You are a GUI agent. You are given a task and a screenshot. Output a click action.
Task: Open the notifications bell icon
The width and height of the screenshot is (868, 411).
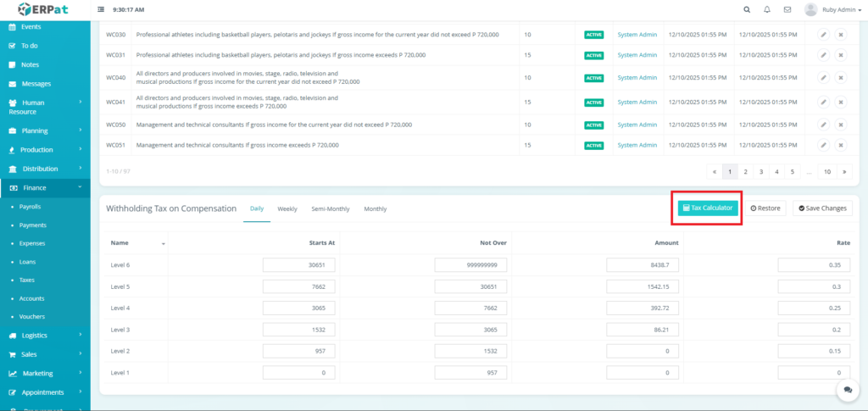[767, 9]
